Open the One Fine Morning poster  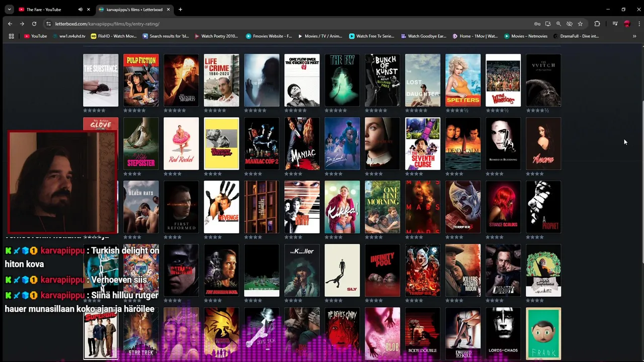382,207
